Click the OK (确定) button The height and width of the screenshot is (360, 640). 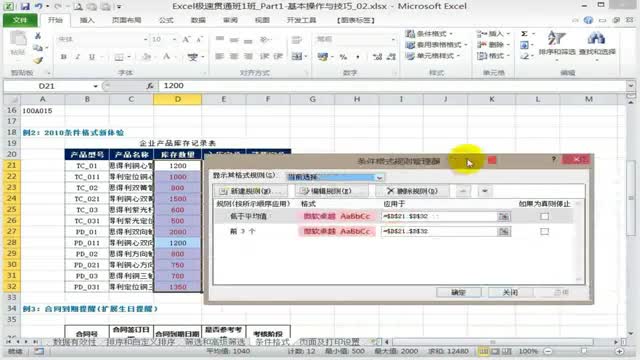(458, 292)
